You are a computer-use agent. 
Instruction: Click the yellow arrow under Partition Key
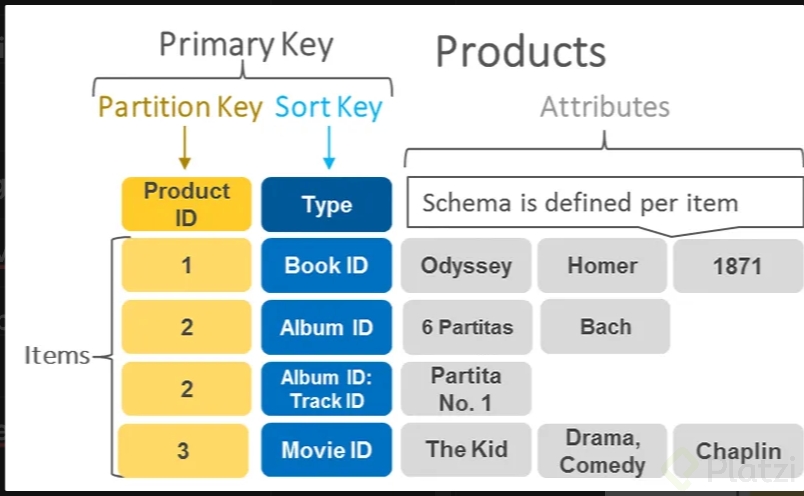click(x=184, y=148)
